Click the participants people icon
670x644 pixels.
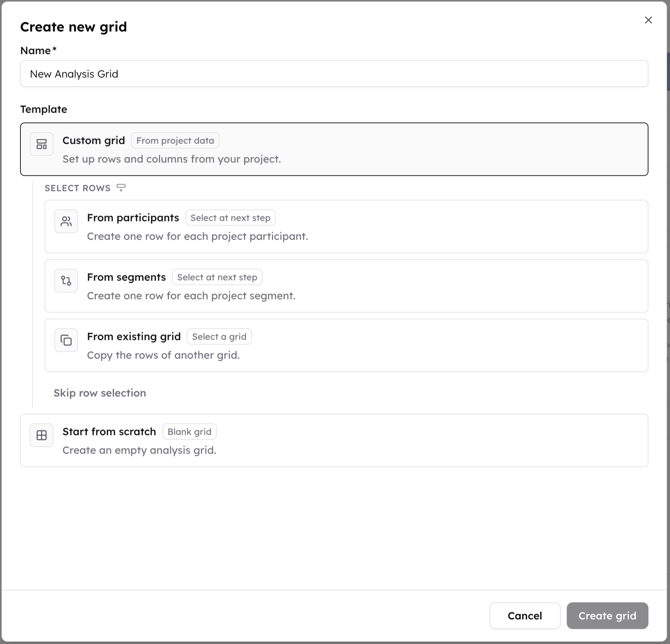(x=66, y=221)
